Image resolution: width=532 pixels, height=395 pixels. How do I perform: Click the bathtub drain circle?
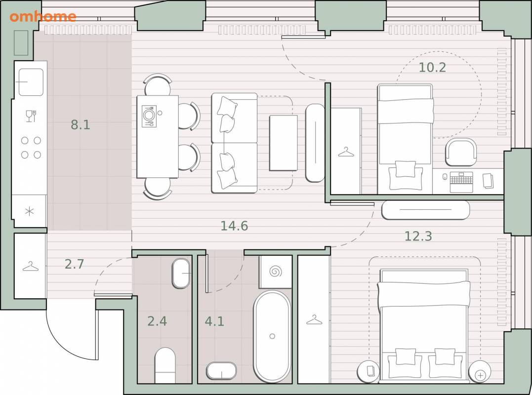point(272,336)
